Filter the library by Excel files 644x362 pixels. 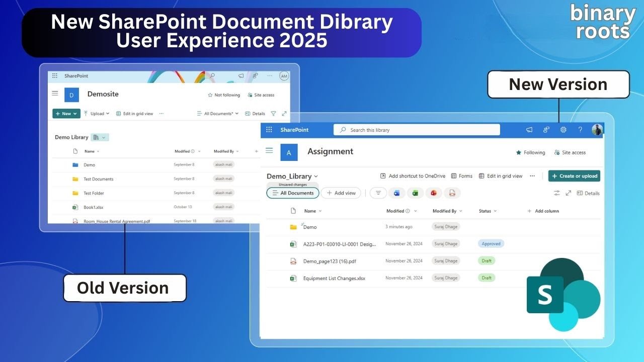pyautogui.click(x=415, y=193)
